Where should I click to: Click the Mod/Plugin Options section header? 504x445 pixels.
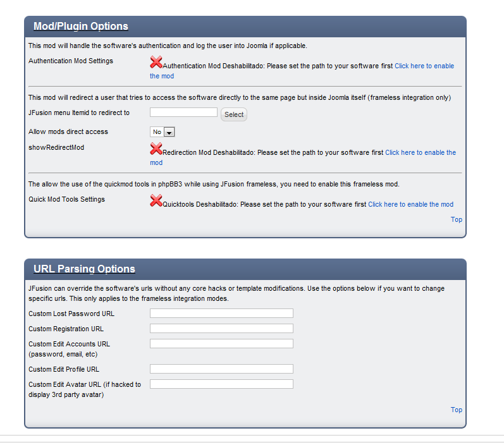click(x=80, y=27)
